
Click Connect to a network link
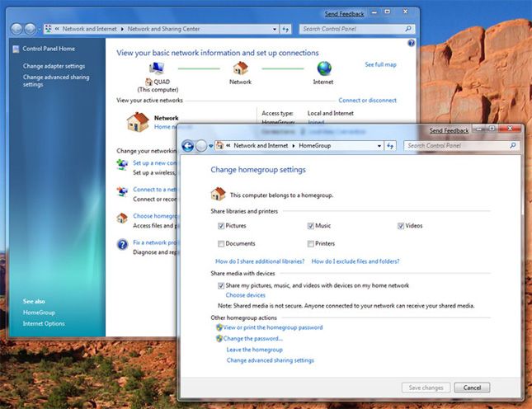point(155,190)
